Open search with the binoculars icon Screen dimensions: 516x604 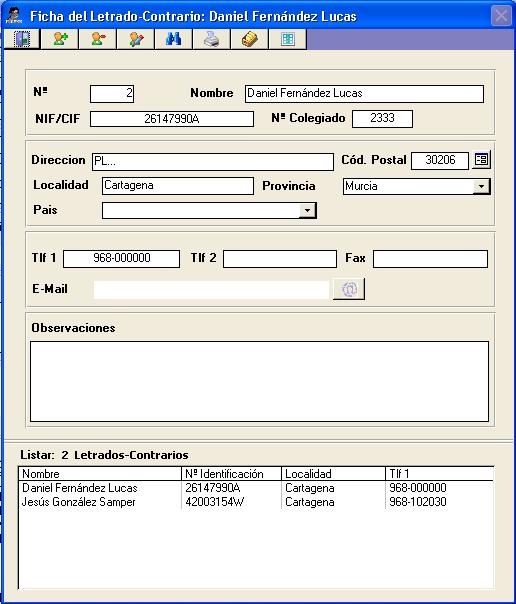coord(174,39)
